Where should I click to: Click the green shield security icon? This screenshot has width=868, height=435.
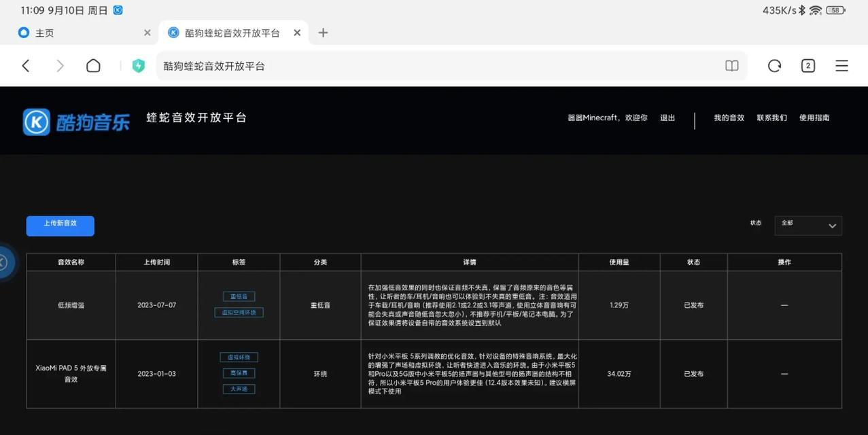tap(139, 66)
